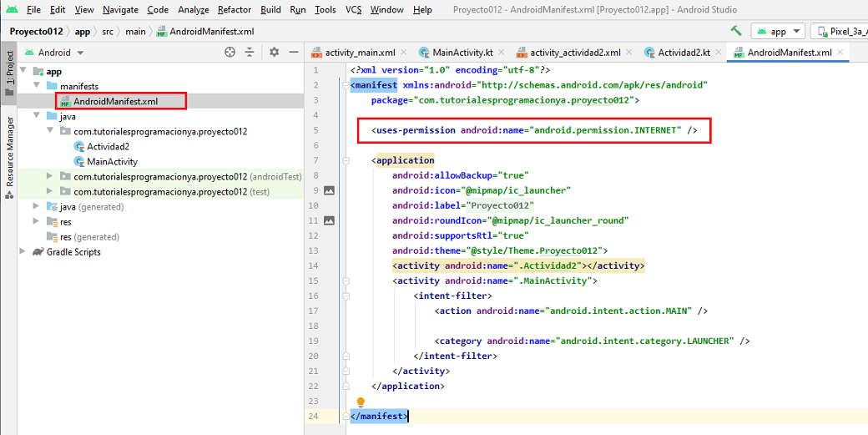Expand the (test) package node

(50, 191)
